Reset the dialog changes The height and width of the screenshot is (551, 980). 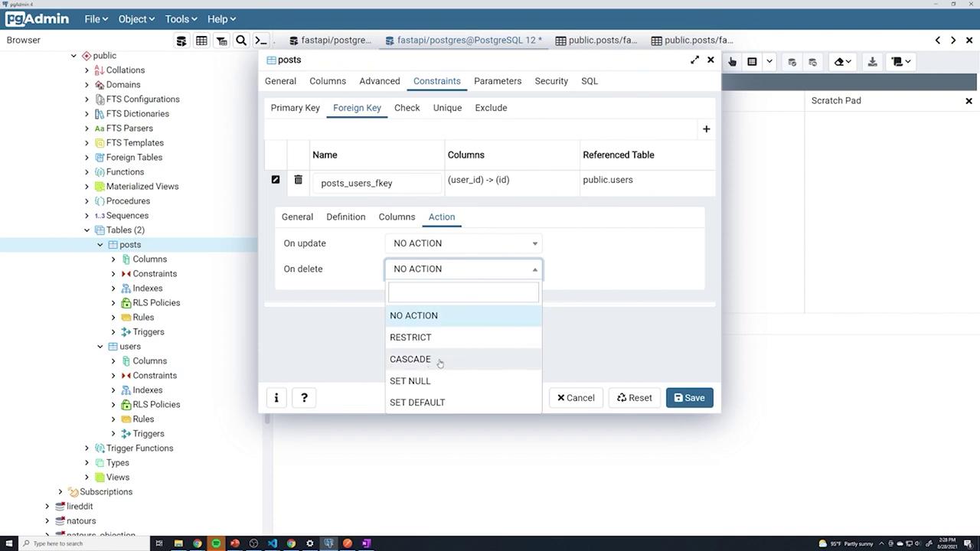(635, 398)
